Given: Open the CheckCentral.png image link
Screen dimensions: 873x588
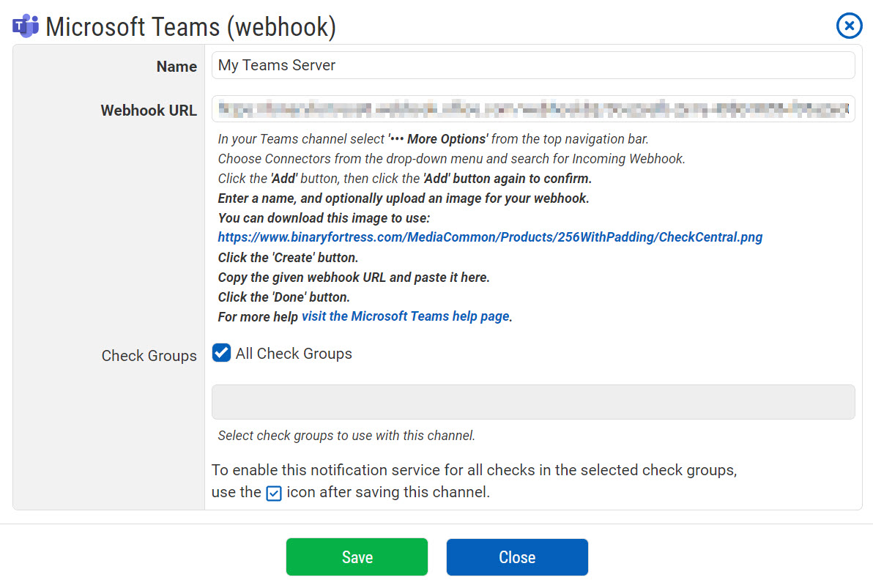Looking at the screenshot, I should click(x=490, y=237).
